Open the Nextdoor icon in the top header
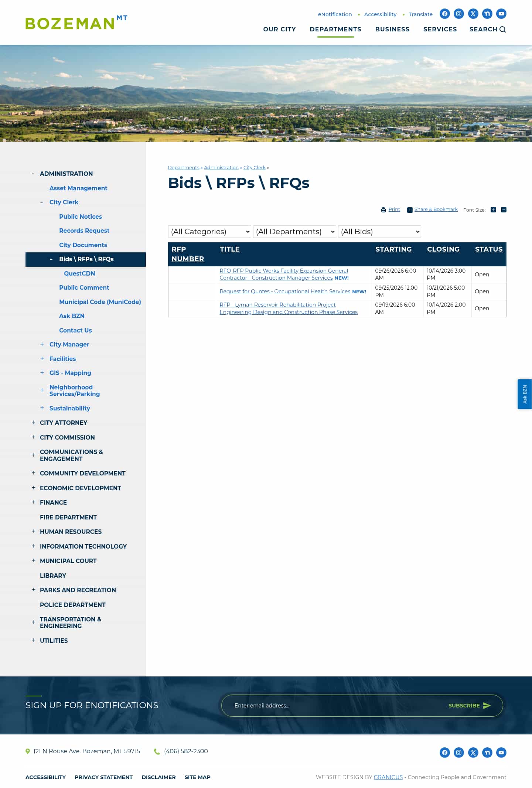The width and height of the screenshot is (532, 788). [487, 14]
